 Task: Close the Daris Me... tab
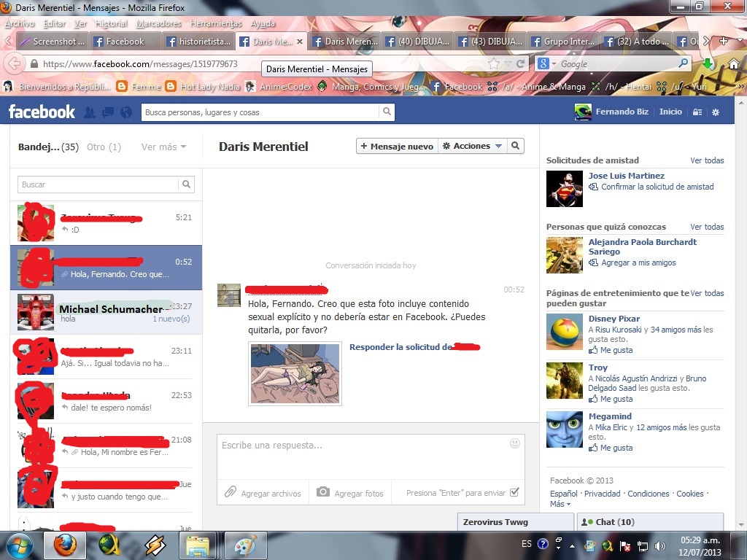point(300,42)
